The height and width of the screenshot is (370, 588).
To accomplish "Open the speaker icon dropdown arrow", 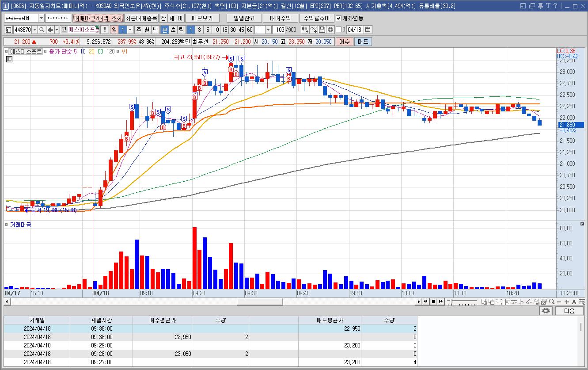I will 57,30.
